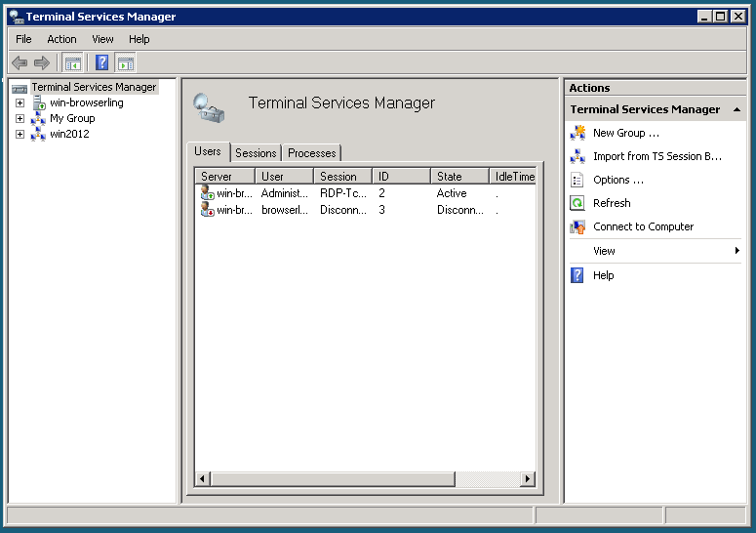Click the browserl... user cell
The height and width of the screenshot is (533, 756).
pos(285,210)
